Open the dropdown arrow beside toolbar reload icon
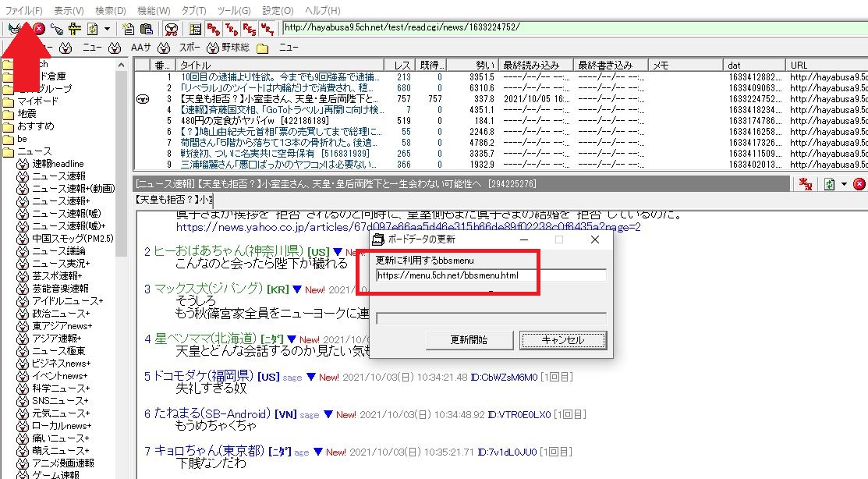This screenshot has height=479, width=868. click(x=107, y=28)
